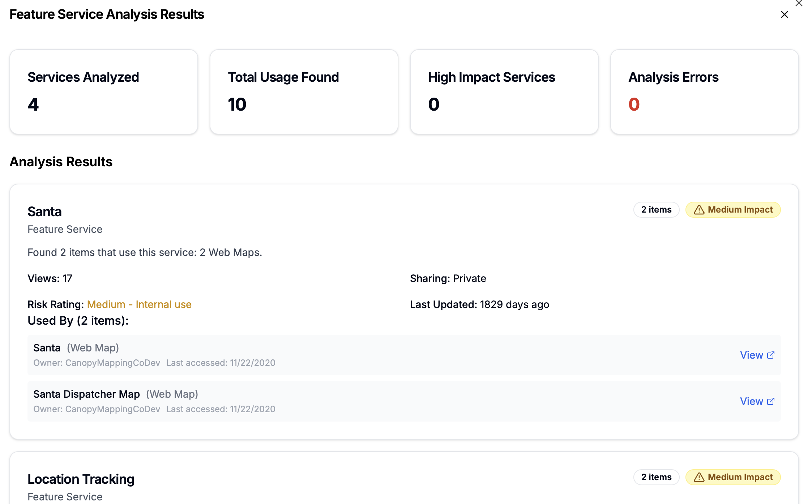
Task: Click the 2 items badge on Santa card
Action: 656,210
